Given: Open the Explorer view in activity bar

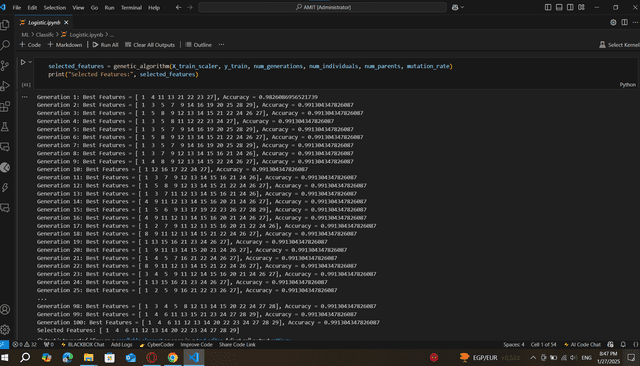Looking at the screenshot, I should pyautogui.click(x=5, y=25).
